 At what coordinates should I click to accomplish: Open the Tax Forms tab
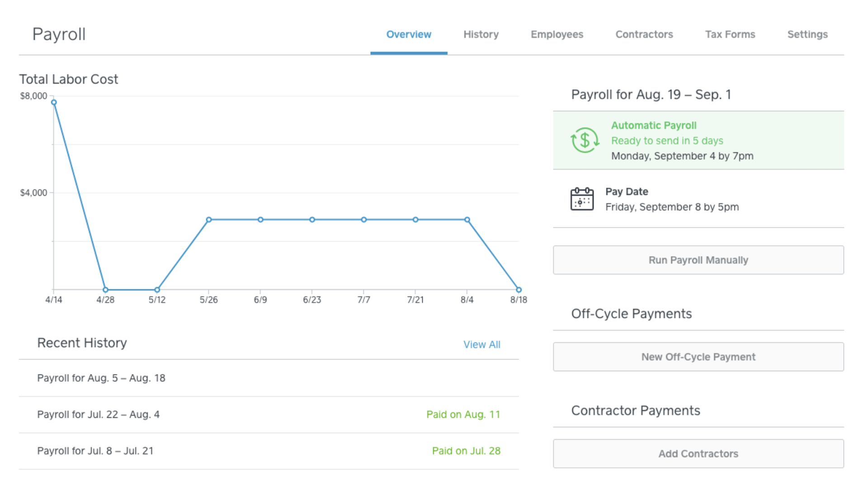pos(730,34)
